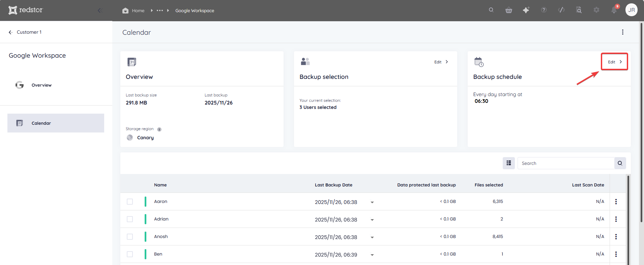Viewport: 644px width, 265px height.
Task: Select Calendar in the sidebar
Action: tap(56, 123)
